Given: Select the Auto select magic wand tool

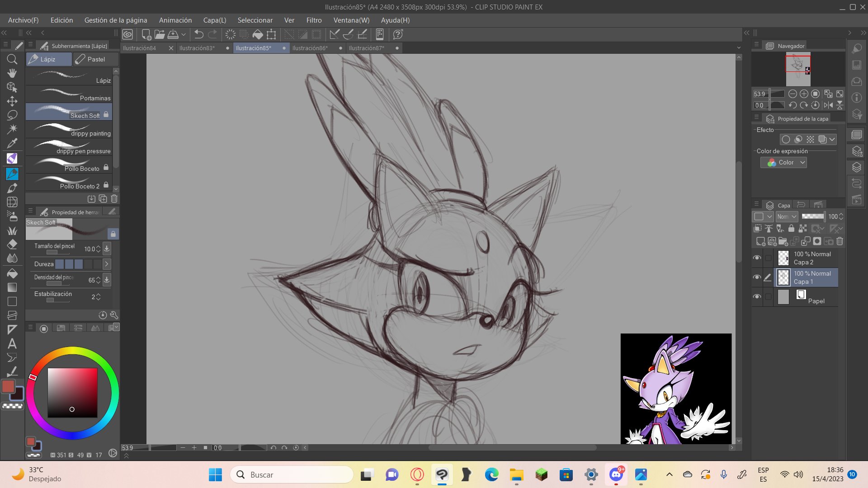Looking at the screenshot, I should click(12, 129).
